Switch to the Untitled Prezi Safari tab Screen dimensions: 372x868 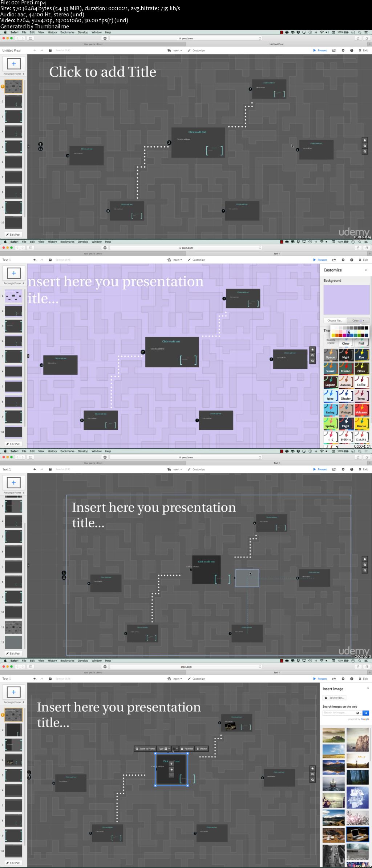276,44
